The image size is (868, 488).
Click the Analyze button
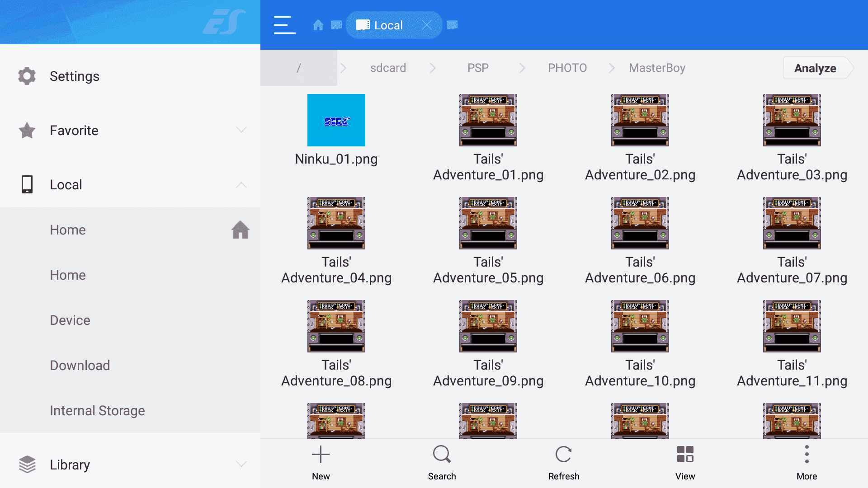(817, 68)
